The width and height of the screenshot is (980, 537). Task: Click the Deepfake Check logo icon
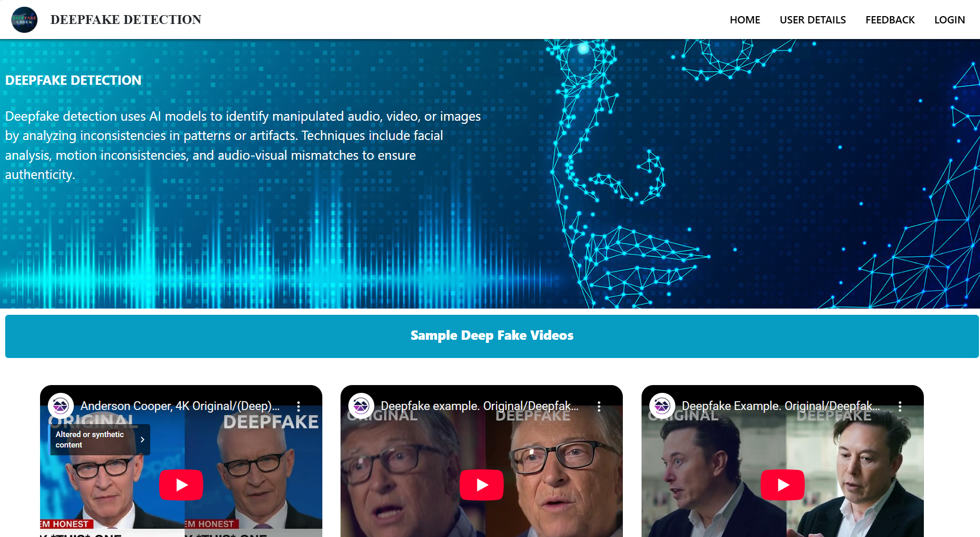[x=24, y=20]
